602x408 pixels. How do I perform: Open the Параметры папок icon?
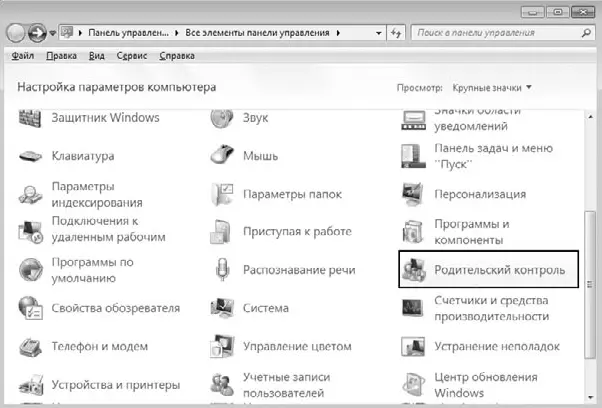pos(222,194)
